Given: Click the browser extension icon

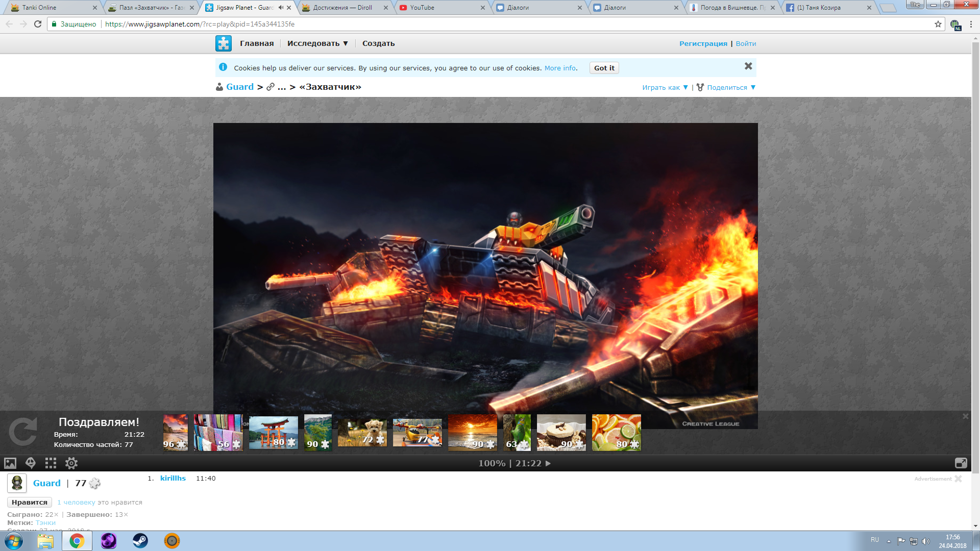Looking at the screenshot, I should [x=955, y=24].
